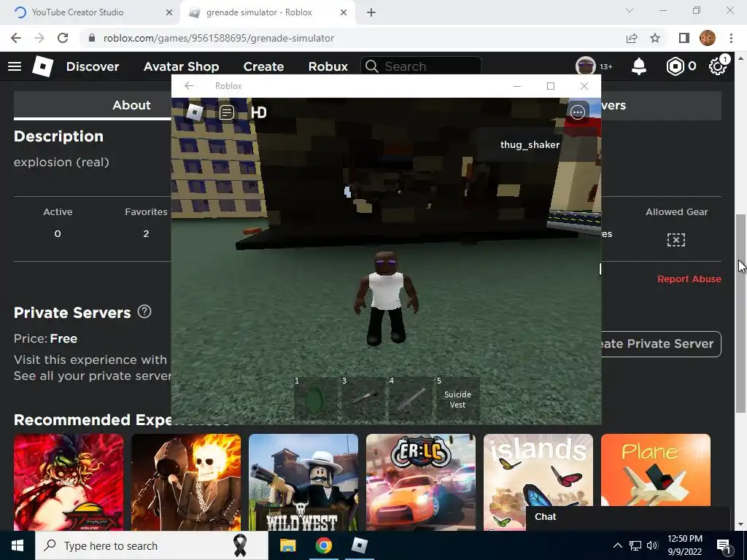The width and height of the screenshot is (747, 560).
Task: Click thug_shaker player name in leaderboard
Action: [x=530, y=145]
